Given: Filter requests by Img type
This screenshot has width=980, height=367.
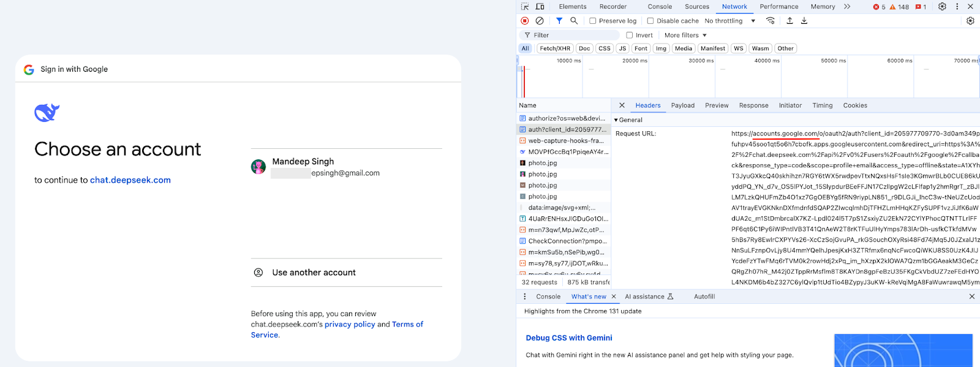Looking at the screenshot, I should point(661,48).
